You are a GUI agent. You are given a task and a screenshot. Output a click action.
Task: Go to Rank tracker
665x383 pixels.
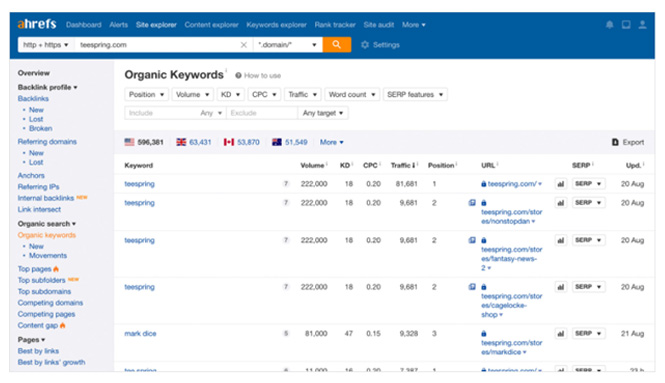(x=335, y=25)
